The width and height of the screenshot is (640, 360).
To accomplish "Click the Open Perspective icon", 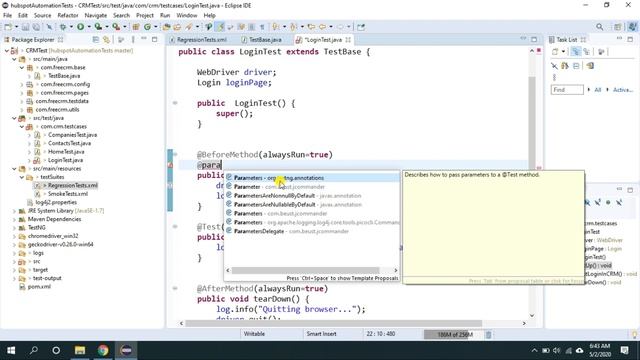I will pyautogui.click(x=618, y=27).
